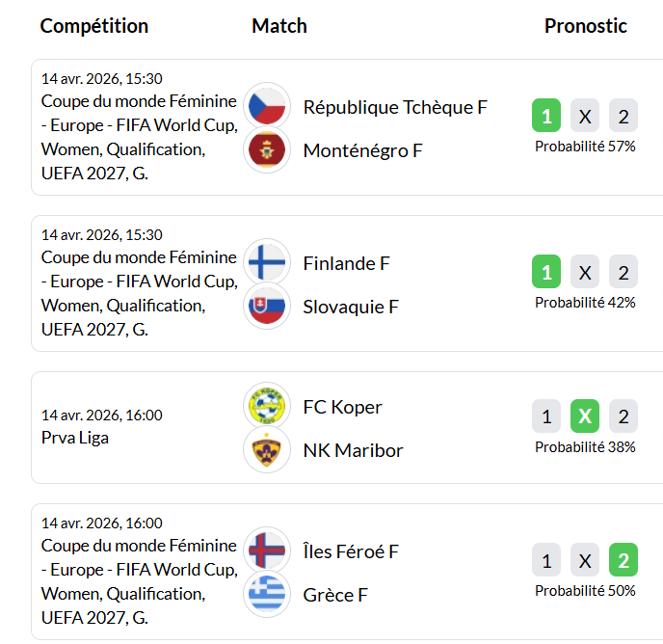Open the NK Maribor team link

(353, 450)
